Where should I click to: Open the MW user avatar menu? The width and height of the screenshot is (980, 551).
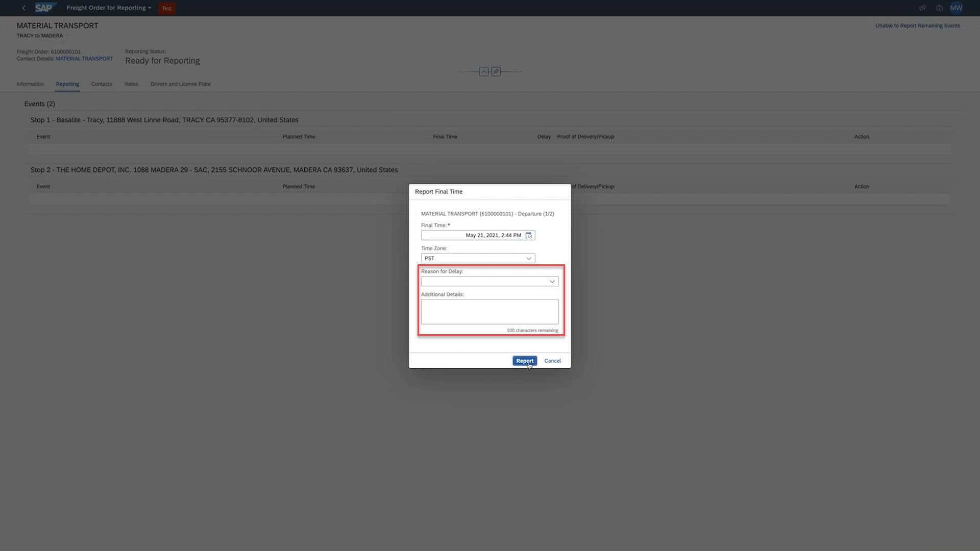click(x=956, y=8)
